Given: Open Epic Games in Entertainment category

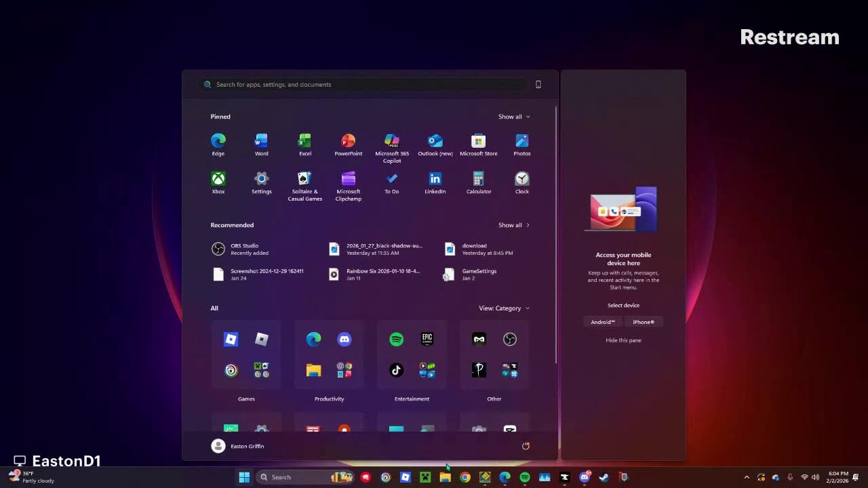Looking at the screenshot, I should click(427, 339).
